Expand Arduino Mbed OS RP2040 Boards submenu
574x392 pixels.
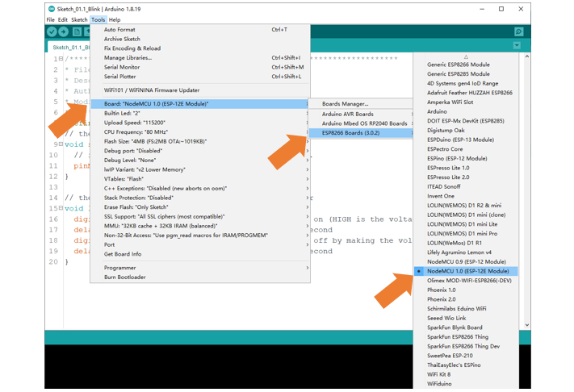point(361,123)
